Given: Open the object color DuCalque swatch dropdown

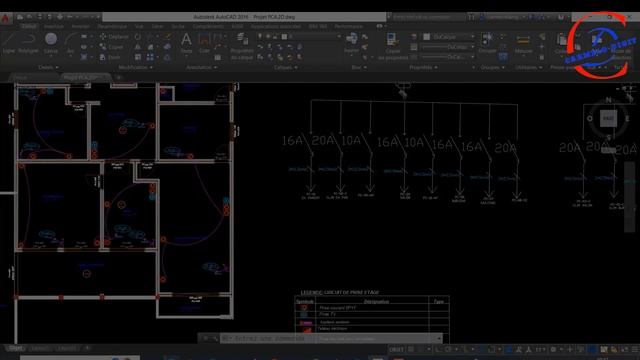Looking at the screenshot, I should (x=448, y=37).
